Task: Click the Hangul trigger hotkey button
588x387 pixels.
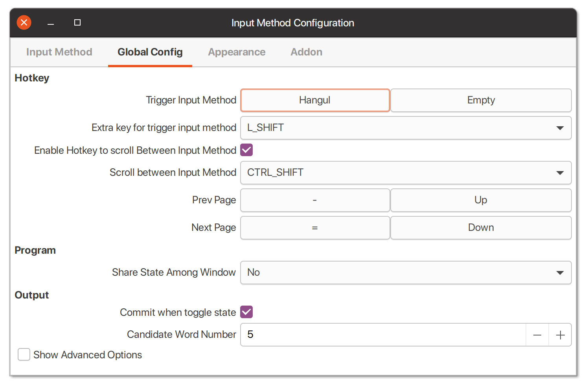Action: click(315, 100)
